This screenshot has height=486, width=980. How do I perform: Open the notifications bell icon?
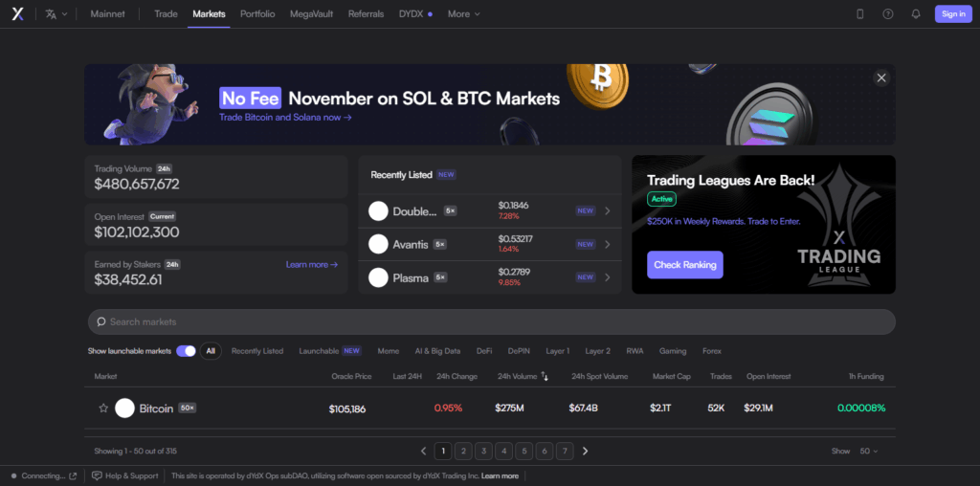click(x=916, y=14)
